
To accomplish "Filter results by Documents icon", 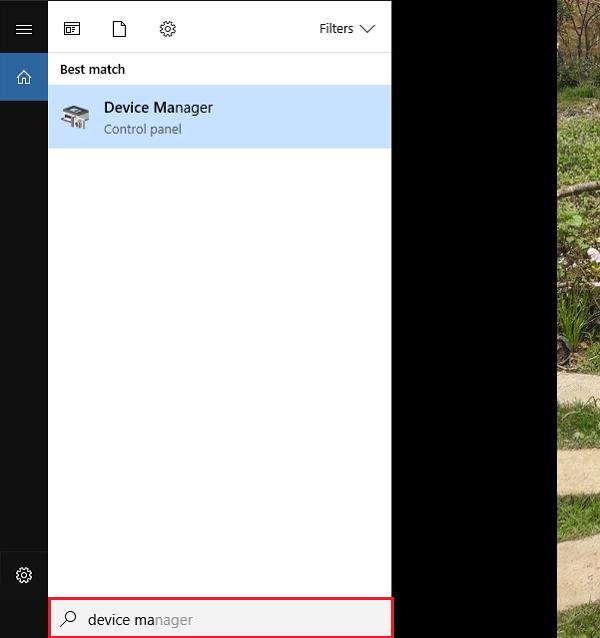I will (x=119, y=29).
